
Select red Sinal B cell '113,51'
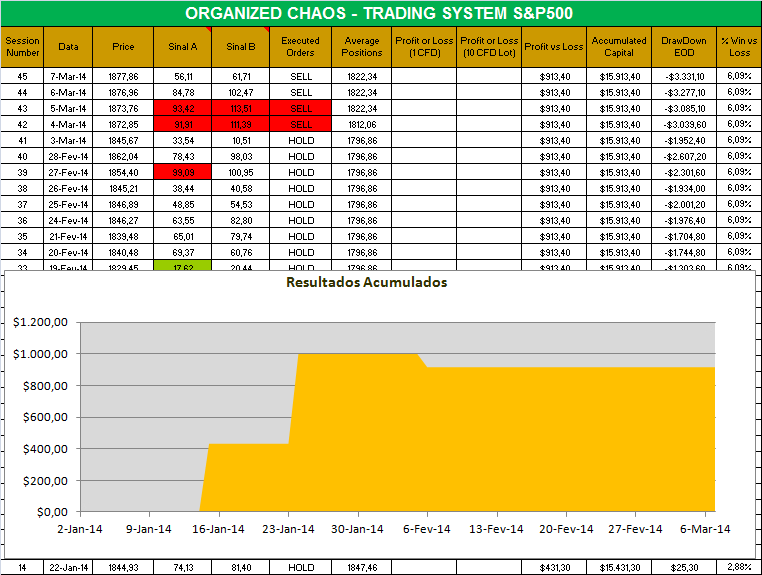pos(241,108)
